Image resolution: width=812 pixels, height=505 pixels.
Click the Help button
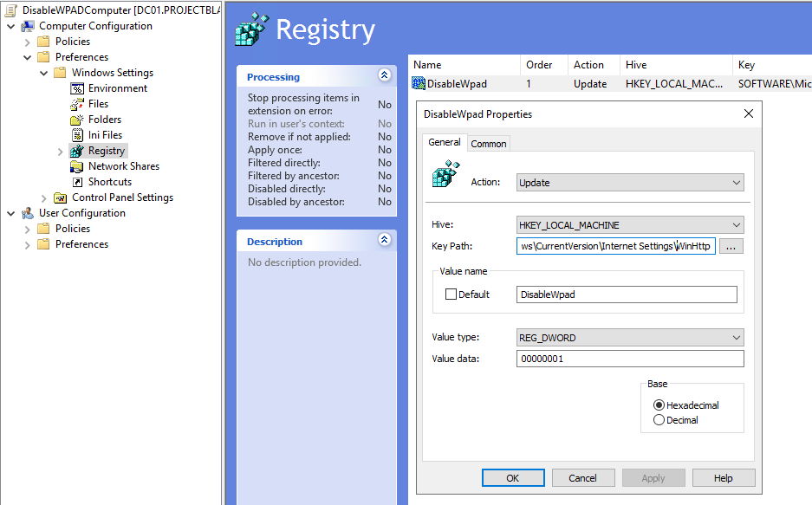coord(724,477)
